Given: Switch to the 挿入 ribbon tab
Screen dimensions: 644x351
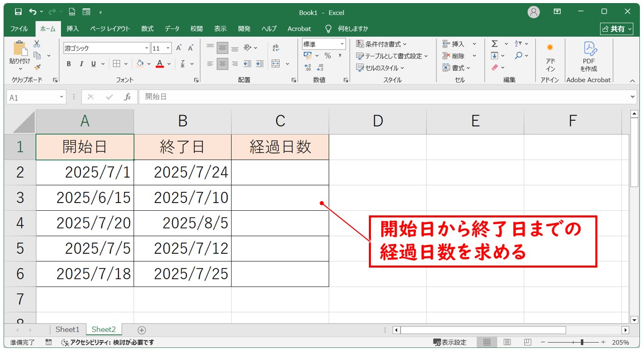Looking at the screenshot, I should [73, 29].
